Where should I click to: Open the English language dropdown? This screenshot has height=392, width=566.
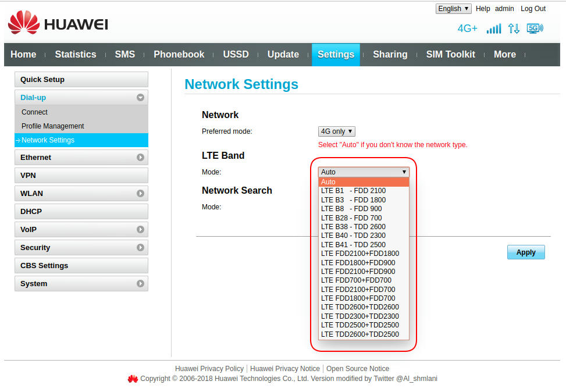(x=453, y=9)
